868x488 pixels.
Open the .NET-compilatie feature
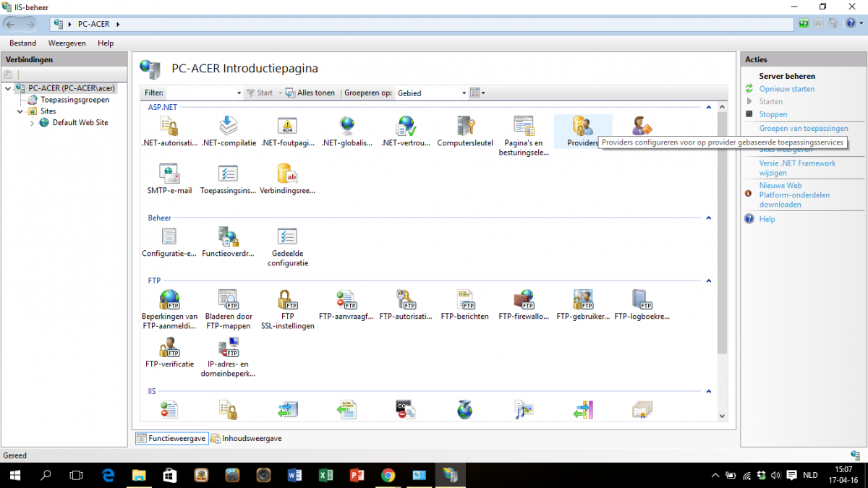click(x=229, y=132)
